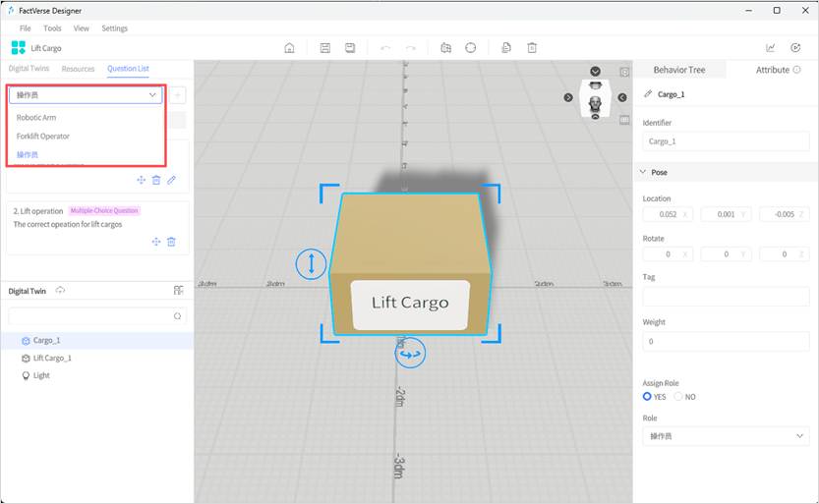Switch to the Resources tab
This screenshot has height=504, width=819.
coord(78,69)
